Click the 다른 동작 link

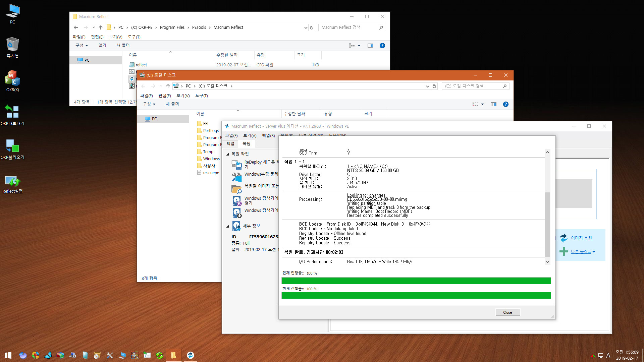581,251
